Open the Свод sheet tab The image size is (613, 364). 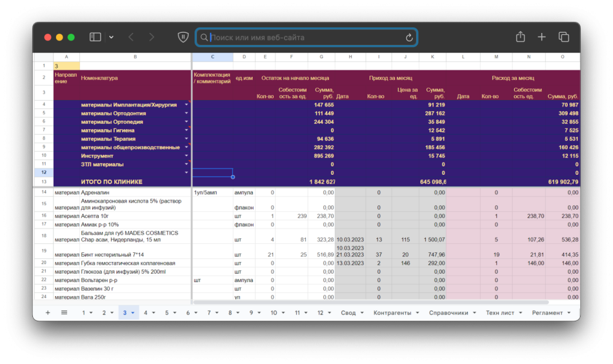tap(348, 313)
